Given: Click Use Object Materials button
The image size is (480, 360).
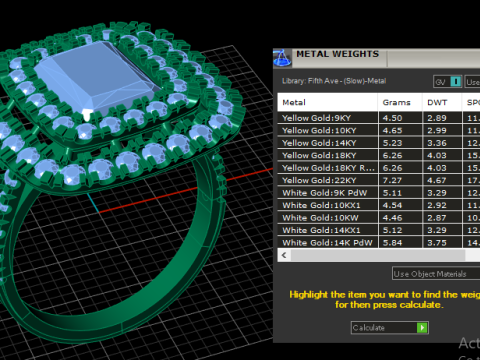Looking at the screenshot, I should point(436,274).
